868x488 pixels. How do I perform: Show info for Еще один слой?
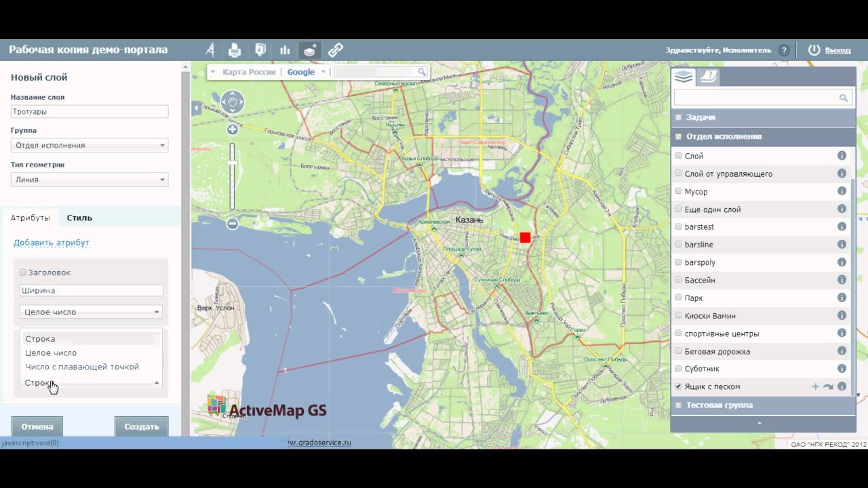coord(842,209)
